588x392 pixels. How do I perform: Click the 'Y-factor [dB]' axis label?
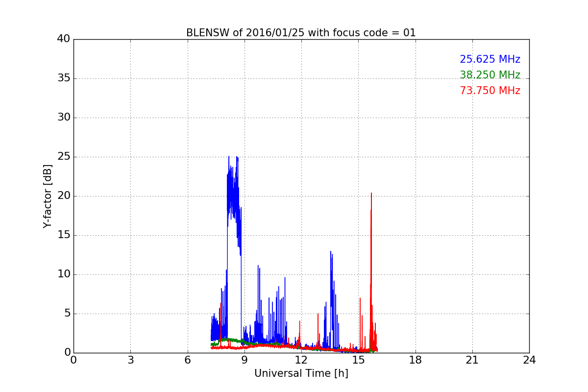pyautogui.click(x=48, y=196)
